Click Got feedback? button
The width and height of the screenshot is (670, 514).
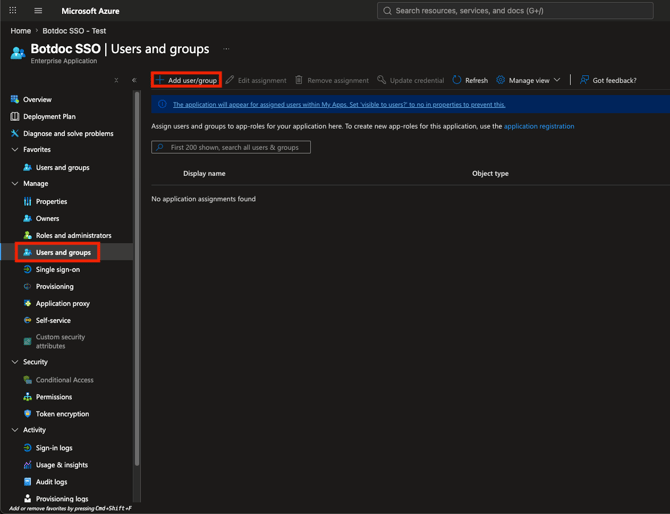608,80
